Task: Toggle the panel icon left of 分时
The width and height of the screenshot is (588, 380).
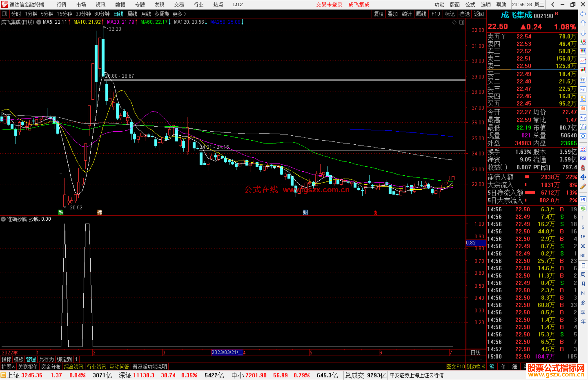Action: (4, 14)
